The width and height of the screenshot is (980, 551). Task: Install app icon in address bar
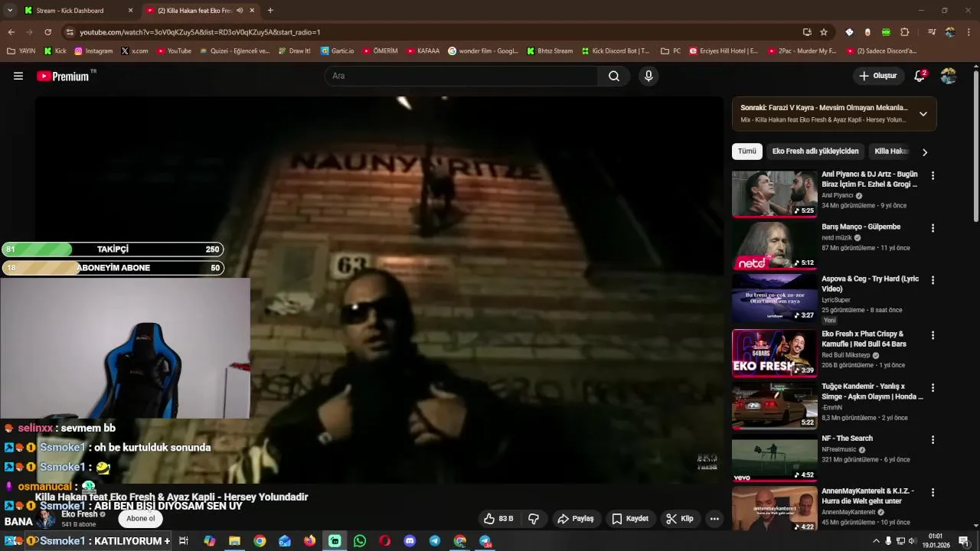[807, 32]
